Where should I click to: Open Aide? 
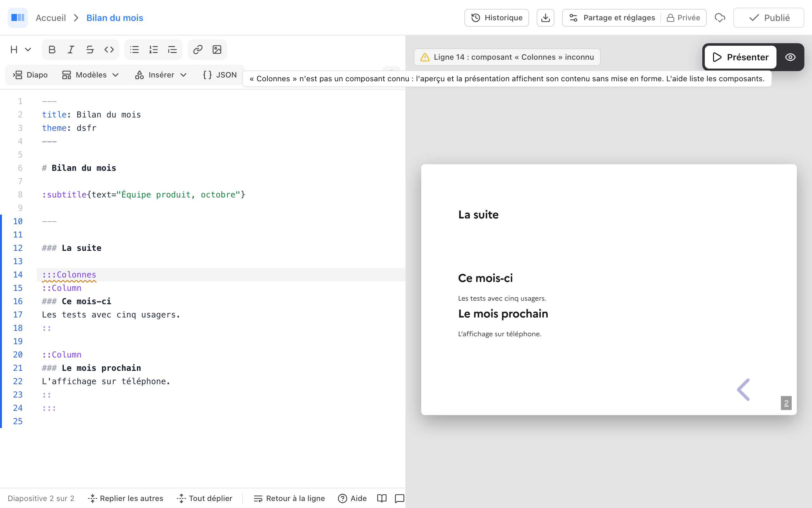(352, 498)
